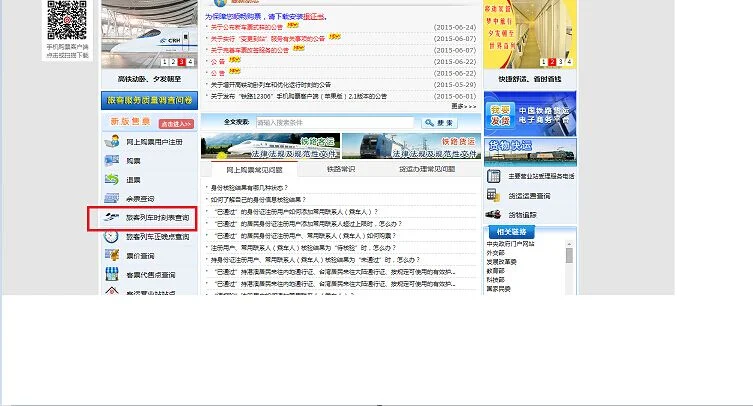Click the 旅客列车时刻表查询 train icon
This screenshot has width=753, height=406.
point(112,217)
